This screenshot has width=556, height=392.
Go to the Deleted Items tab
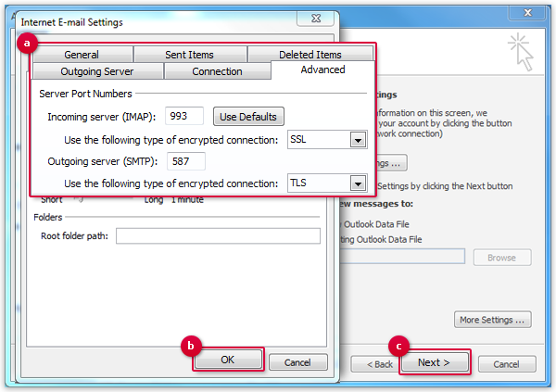click(x=310, y=55)
